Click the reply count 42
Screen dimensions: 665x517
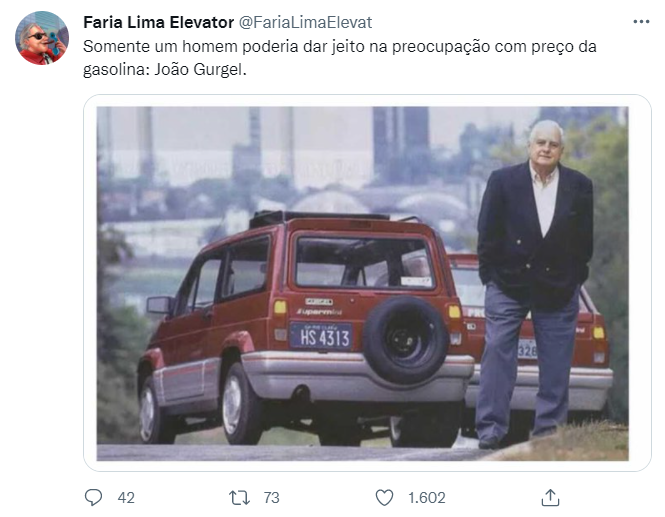click(x=126, y=497)
